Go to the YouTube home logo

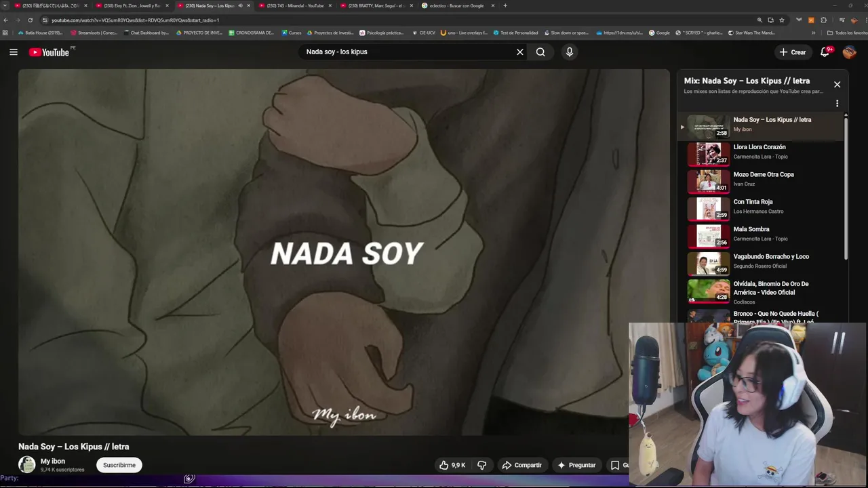click(49, 52)
